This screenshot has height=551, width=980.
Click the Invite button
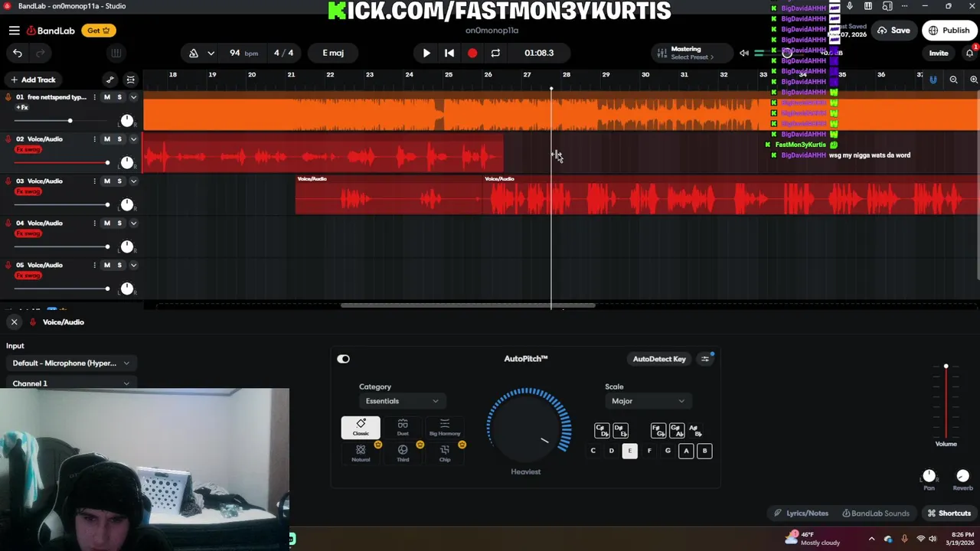939,53
